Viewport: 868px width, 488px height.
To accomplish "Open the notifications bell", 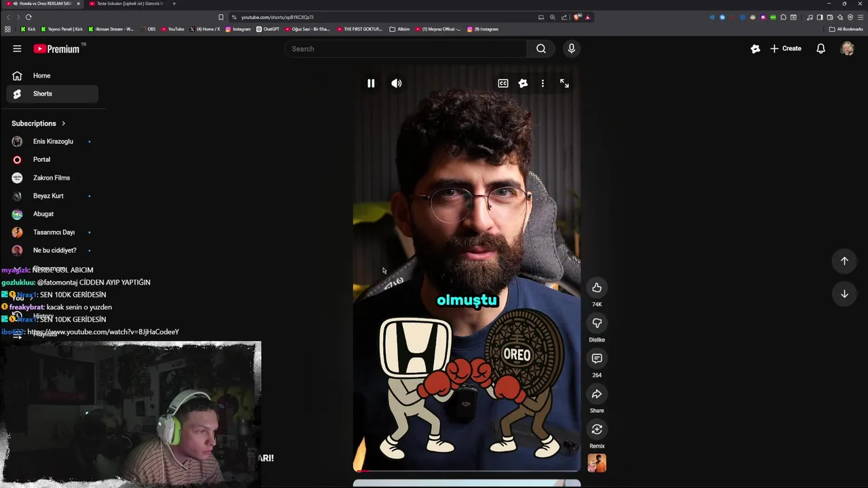I will [821, 49].
